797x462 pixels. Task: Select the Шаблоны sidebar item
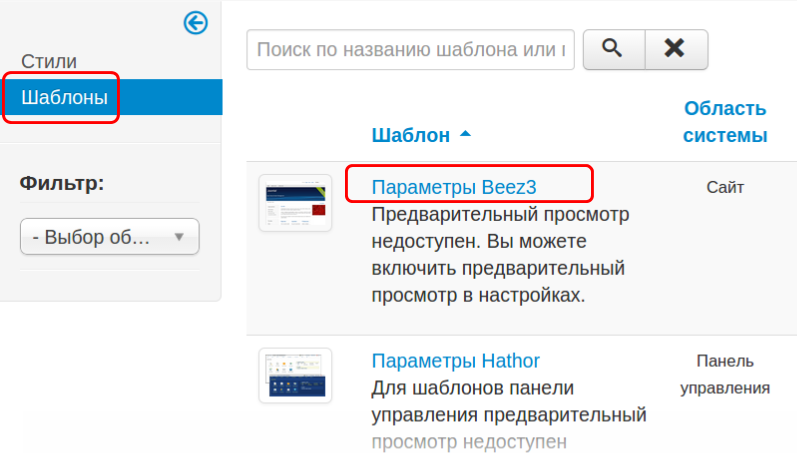coord(64,98)
